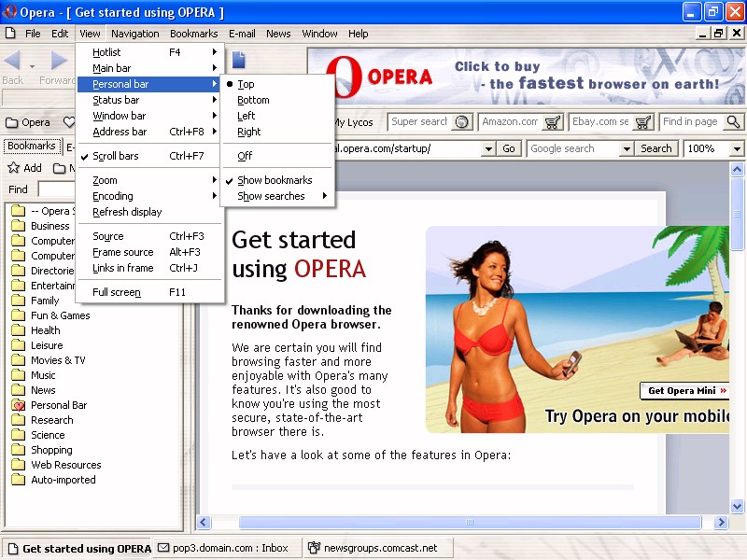Click the Forward arrow icon

(x=59, y=61)
